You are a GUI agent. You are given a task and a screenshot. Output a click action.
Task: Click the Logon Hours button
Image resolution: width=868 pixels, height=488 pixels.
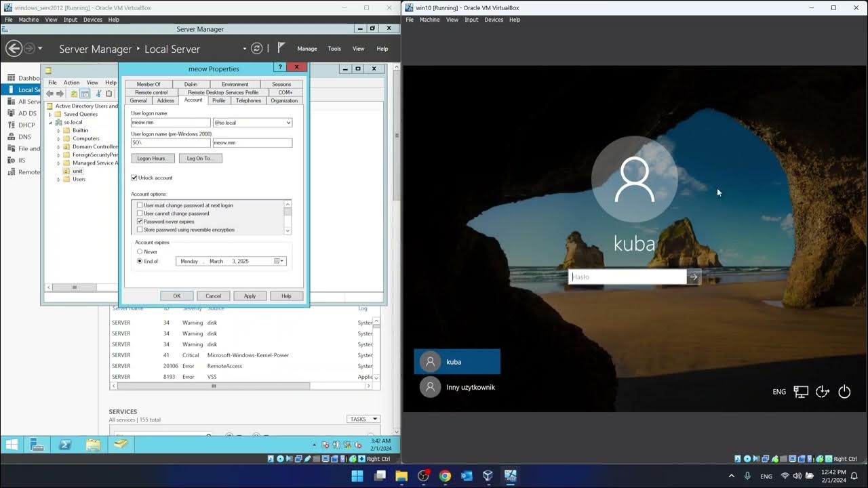[x=153, y=158]
